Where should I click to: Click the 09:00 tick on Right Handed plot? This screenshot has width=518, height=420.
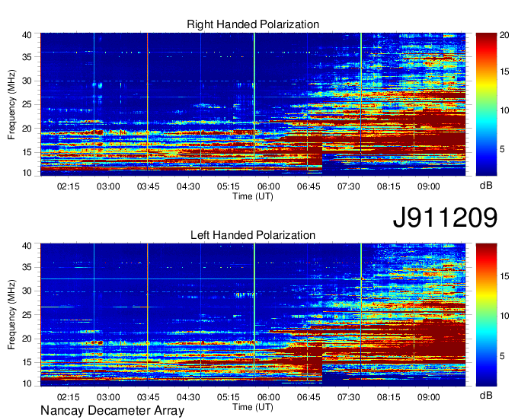pos(428,186)
